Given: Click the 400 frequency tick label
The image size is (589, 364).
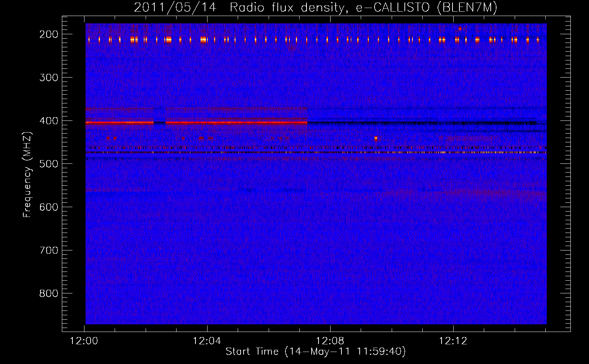Looking at the screenshot, I should 48,121.
